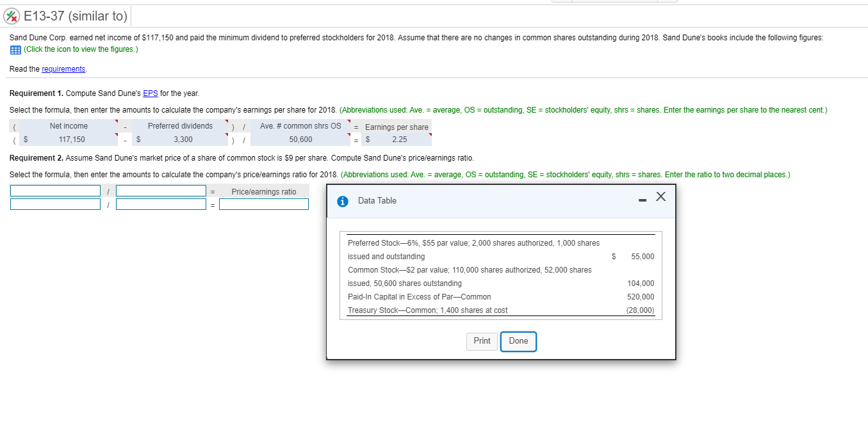Click the Treasury Stock—Common row text
This screenshot has height=423, width=868.
coord(427,310)
